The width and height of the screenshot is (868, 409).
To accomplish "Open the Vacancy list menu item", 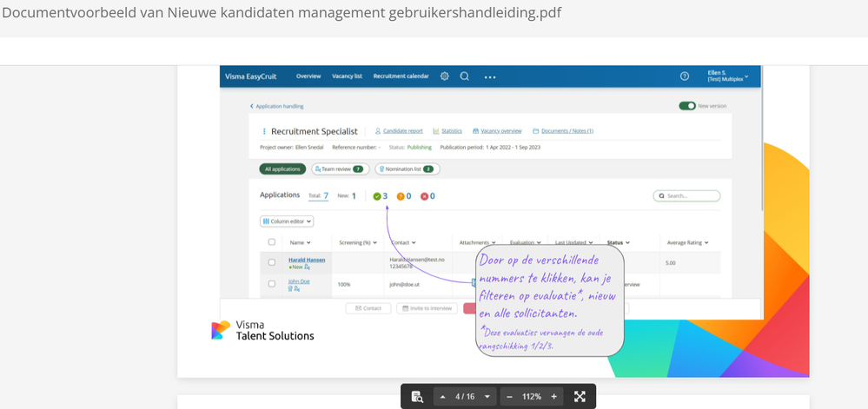I will 347,76.
